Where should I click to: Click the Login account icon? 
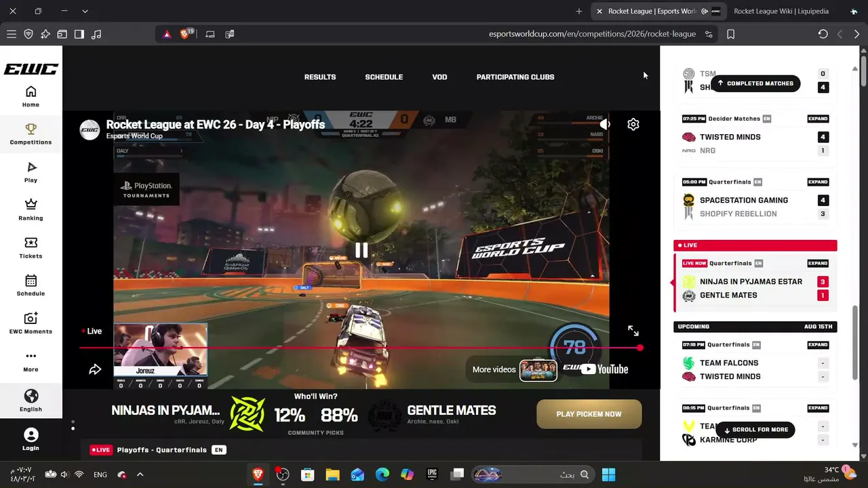point(31,439)
